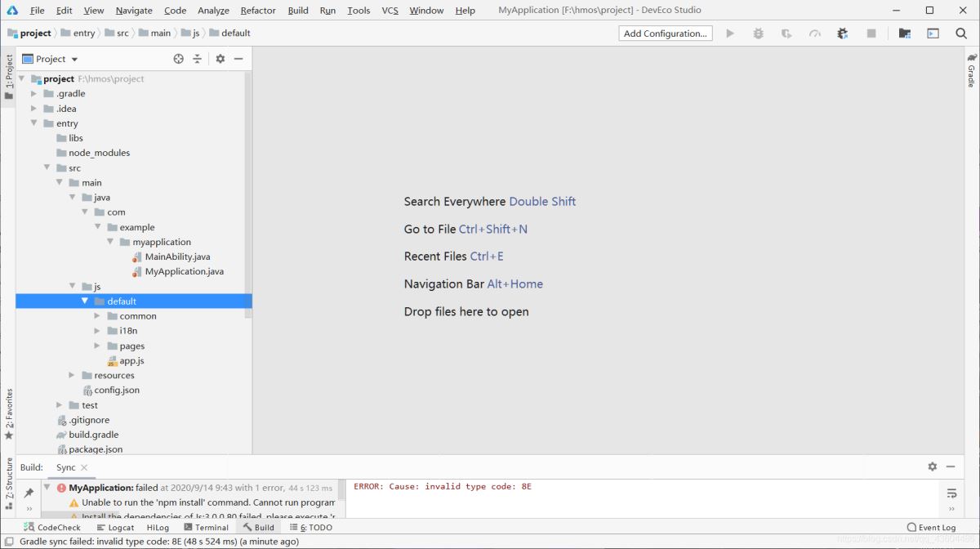Toggle the Favorites side tool window

pyautogui.click(x=9, y=413)
